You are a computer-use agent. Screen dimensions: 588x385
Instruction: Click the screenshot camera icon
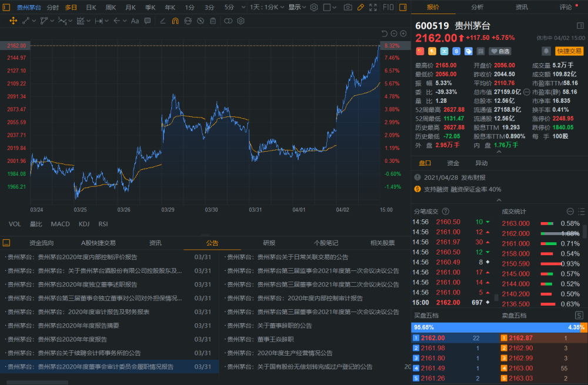coord(348,7)
